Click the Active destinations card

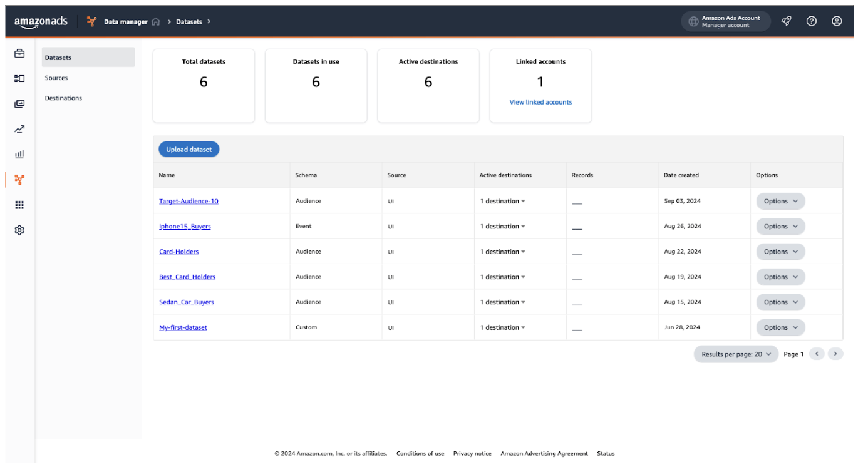(x=428, y=86)
